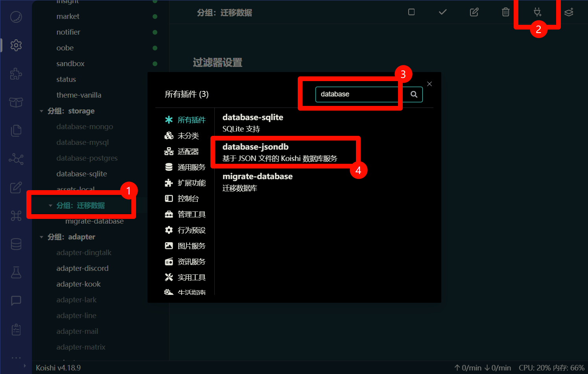Click the add group layers icon
The width and height of the screenshot is (588, 374).
(x=569, y=12)
